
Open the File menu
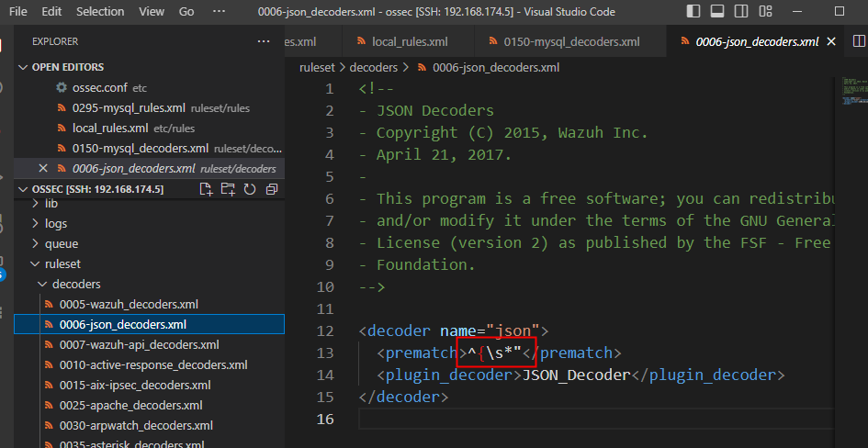tap(17, 12)
